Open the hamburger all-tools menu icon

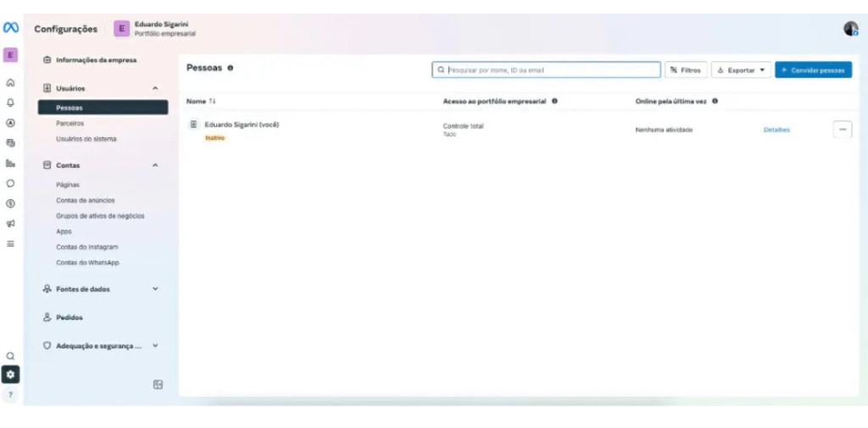click(10, 243)
